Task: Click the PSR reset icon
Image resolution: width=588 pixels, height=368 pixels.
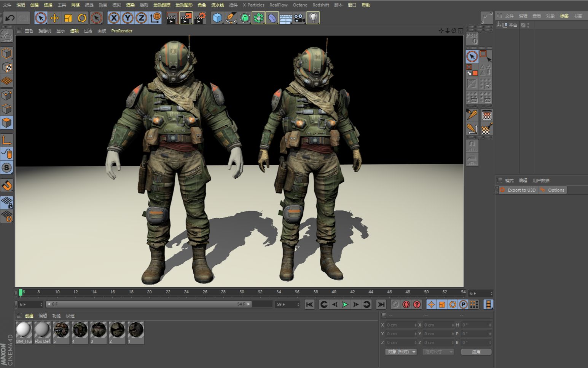Action: [472, 38]
